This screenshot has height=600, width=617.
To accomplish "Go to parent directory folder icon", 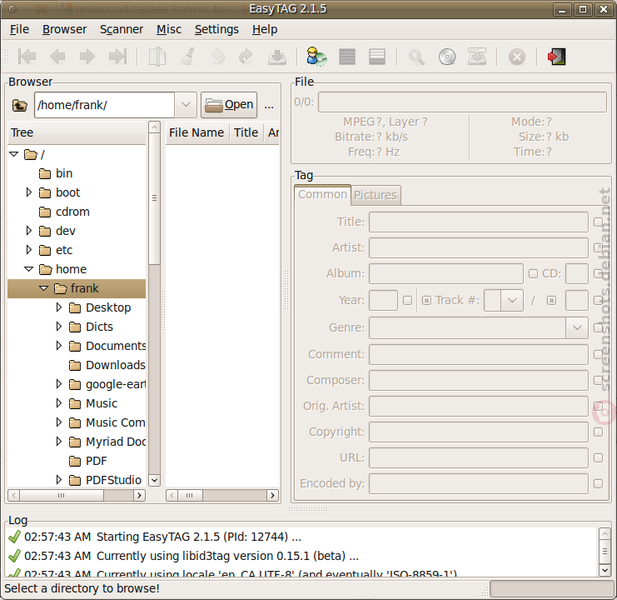I will click(20, 105).
